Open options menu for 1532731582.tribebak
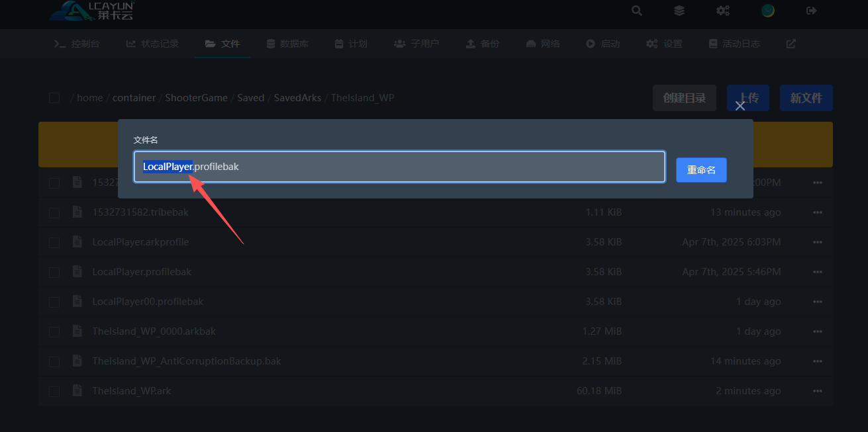This screenshot has width=868, height=432. click(818, 212)
